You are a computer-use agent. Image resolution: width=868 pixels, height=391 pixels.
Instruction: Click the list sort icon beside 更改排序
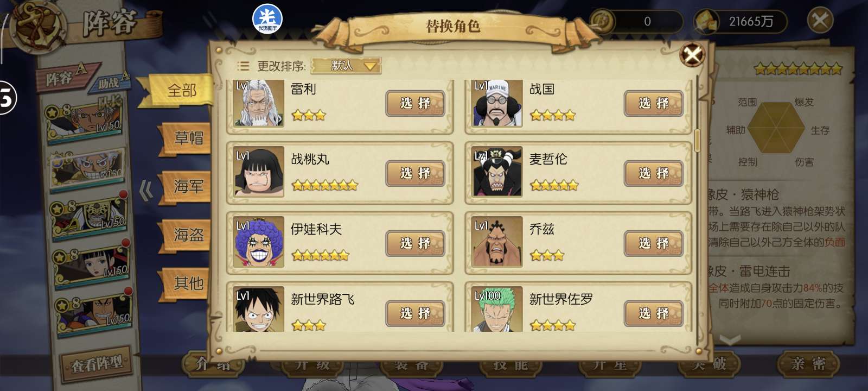pos(243,66)
